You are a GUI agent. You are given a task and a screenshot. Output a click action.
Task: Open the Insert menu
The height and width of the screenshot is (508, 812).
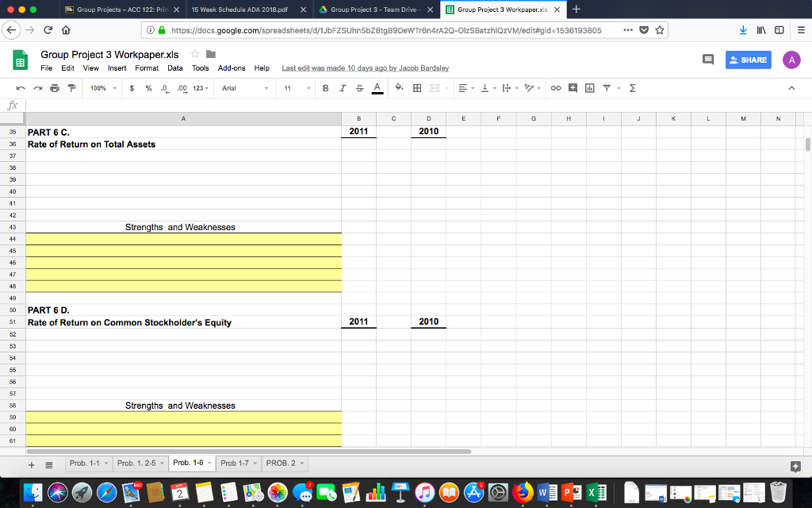[117, 68]
